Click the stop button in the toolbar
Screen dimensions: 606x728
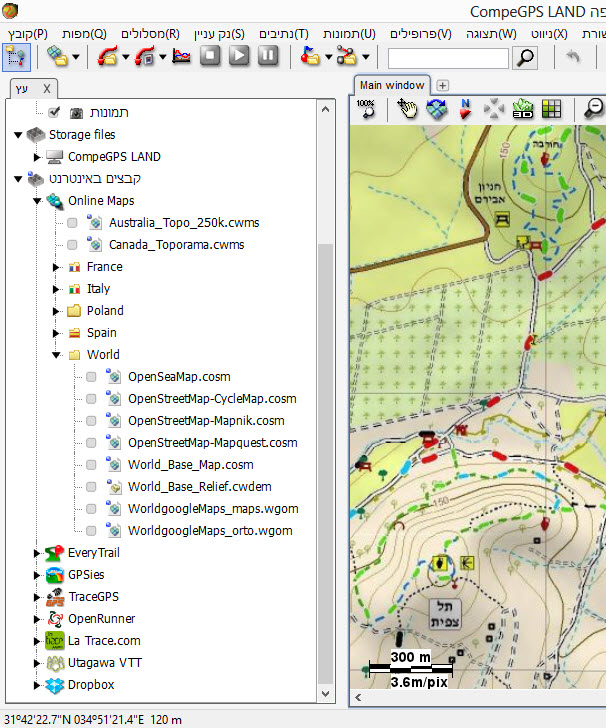click(210, 56)
